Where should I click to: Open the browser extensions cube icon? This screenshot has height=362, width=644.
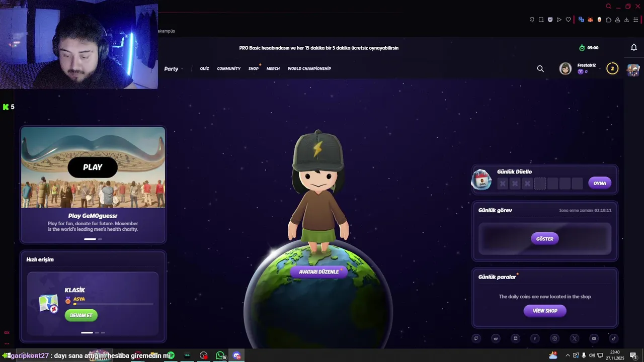(608, 20)
